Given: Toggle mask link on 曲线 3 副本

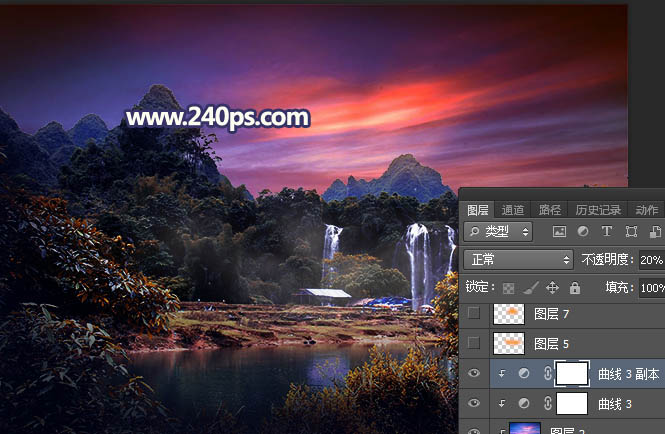Looking at the screenshot, I should [548, 373].
